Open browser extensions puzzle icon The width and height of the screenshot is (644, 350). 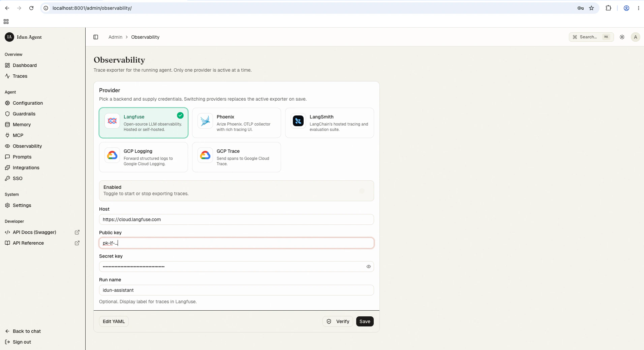click(x=608, y=8)
